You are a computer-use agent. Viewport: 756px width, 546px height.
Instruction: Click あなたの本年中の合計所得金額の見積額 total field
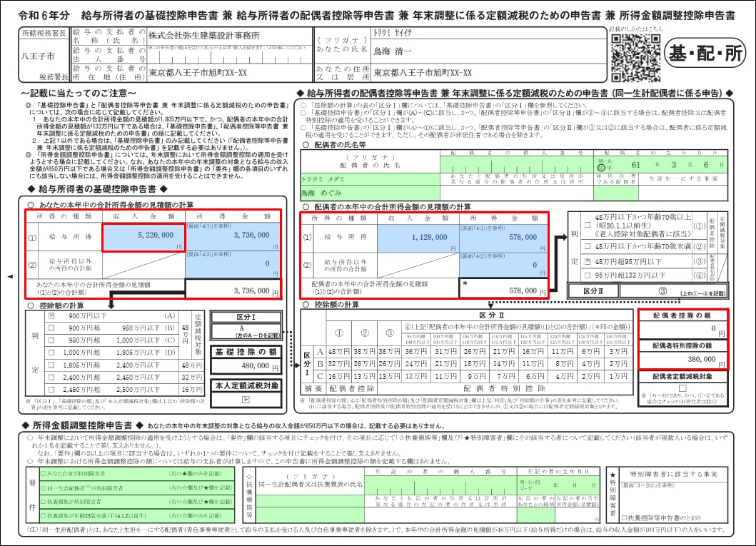click(x=233, y=289)
